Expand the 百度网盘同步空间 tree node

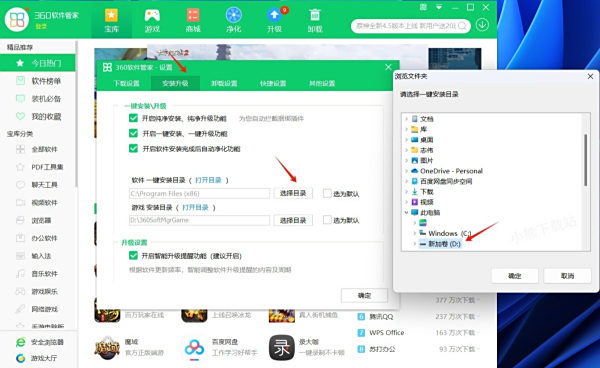pos(406,181)
